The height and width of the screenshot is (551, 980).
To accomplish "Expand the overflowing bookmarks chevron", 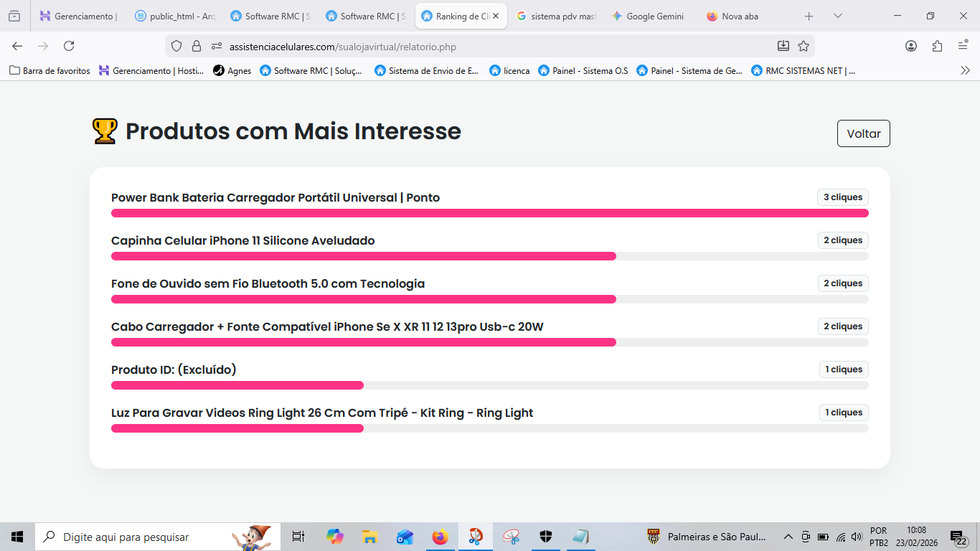I will tap(965, 70).
